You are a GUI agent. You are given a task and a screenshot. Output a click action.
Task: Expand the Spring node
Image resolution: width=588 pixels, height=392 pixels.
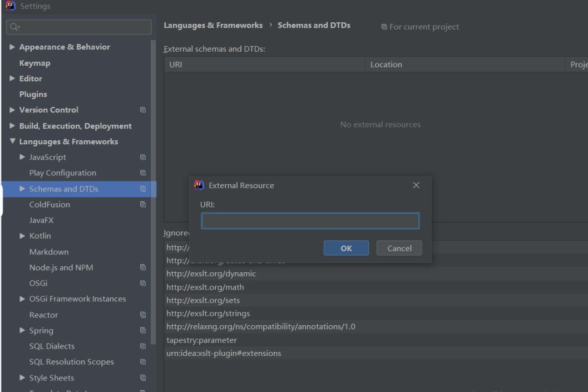[x=22, y=330]
